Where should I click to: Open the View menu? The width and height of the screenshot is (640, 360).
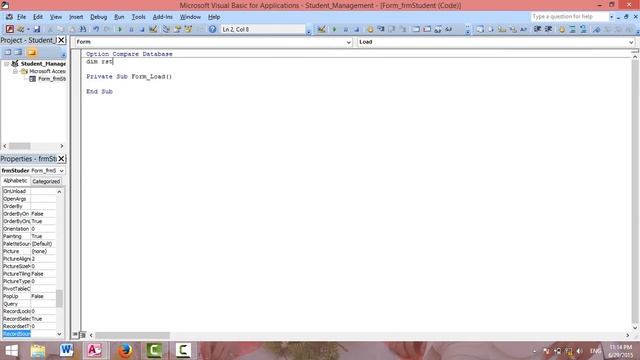pos(56,17)
